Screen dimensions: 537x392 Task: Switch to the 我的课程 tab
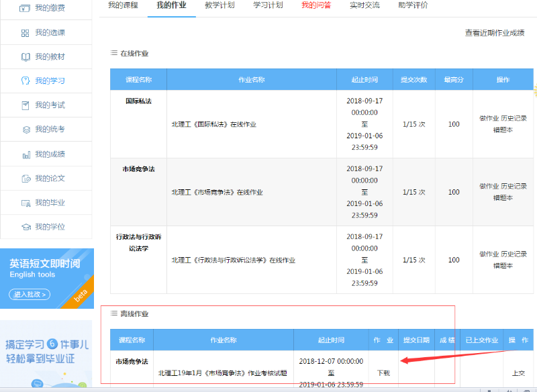point(121,5)
